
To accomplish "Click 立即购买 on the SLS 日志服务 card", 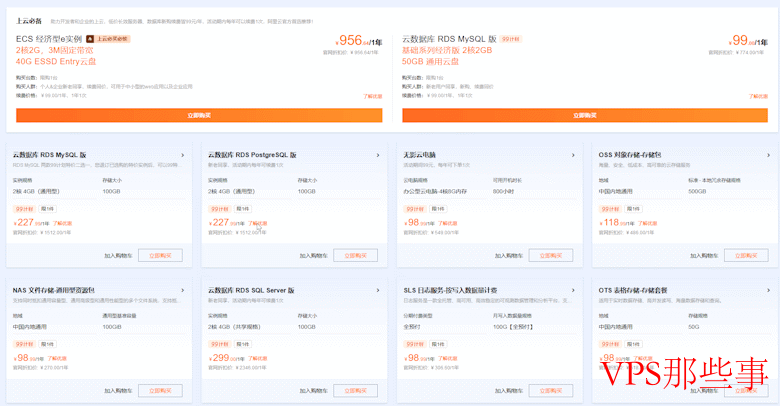I will click(x=551, y=391).
